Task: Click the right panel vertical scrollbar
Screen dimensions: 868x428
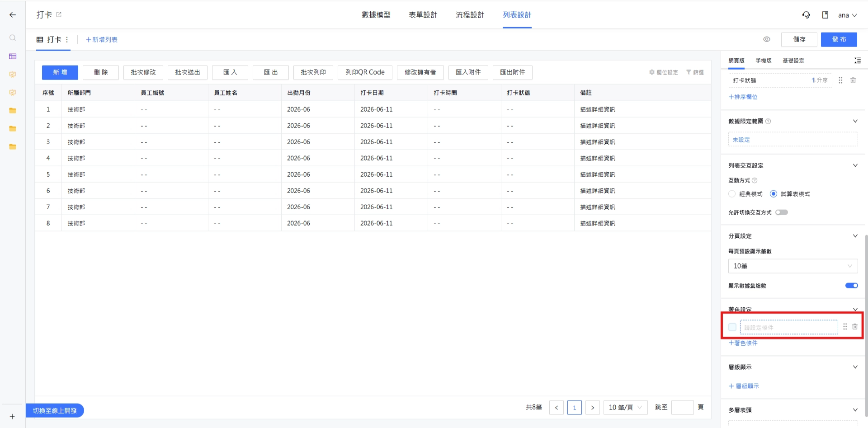Action: coord(866,325)
